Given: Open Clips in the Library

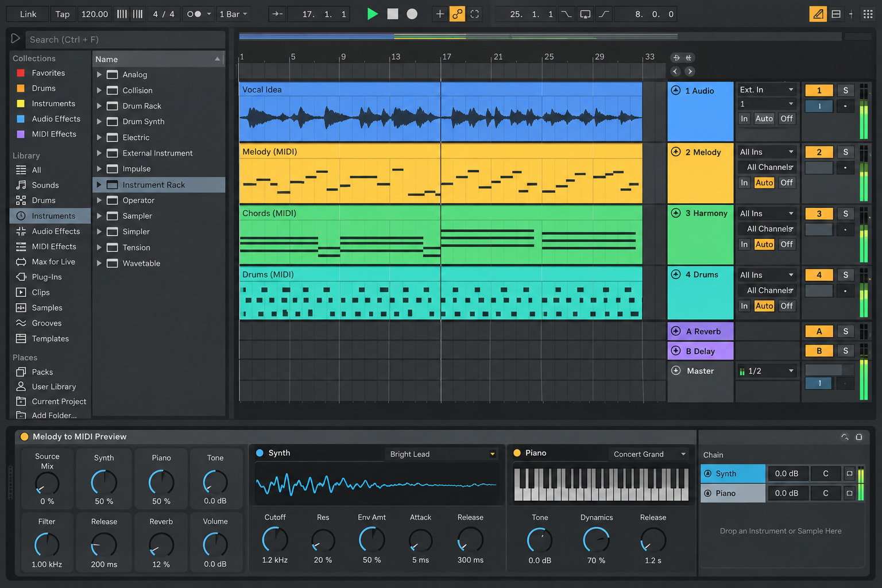Looking at the screenshot, I should click(41, 292).
